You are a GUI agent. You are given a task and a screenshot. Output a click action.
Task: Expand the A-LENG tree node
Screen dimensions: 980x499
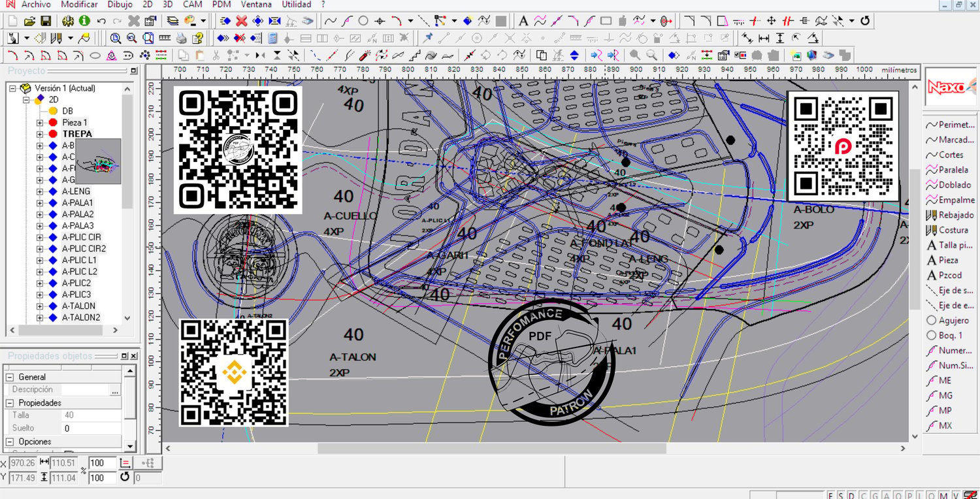coord(40,191)
